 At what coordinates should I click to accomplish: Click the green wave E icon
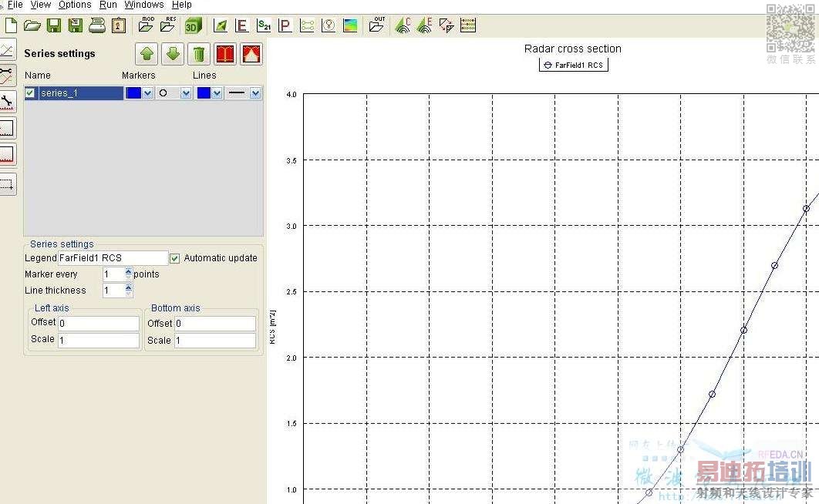click(x=425, y=25)
